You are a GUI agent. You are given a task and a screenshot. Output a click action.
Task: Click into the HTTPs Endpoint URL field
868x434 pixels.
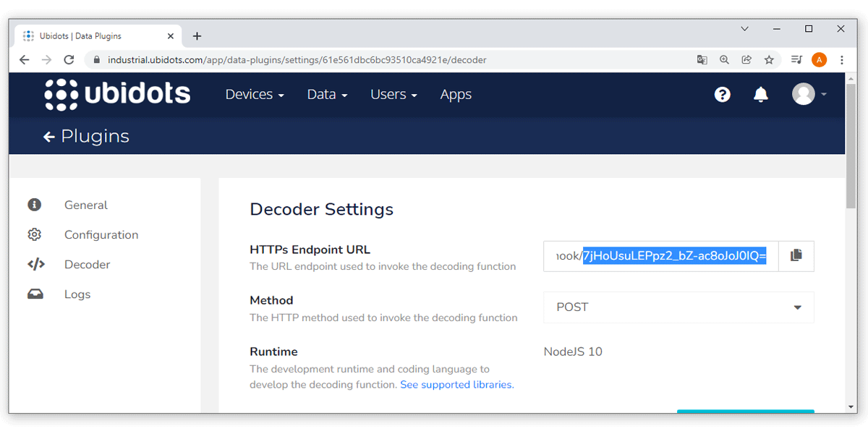(660, 256)
